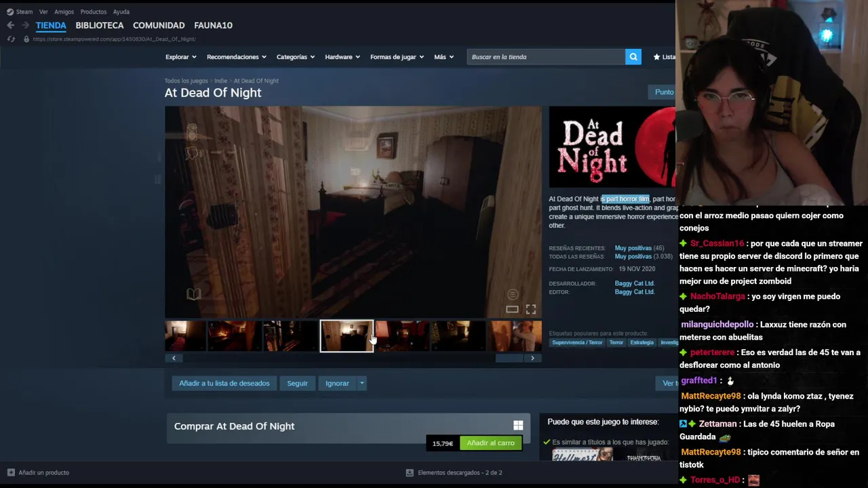Click the add product plus icon
868x488 pixels.
pyautogui.click(x=11, y=472)
